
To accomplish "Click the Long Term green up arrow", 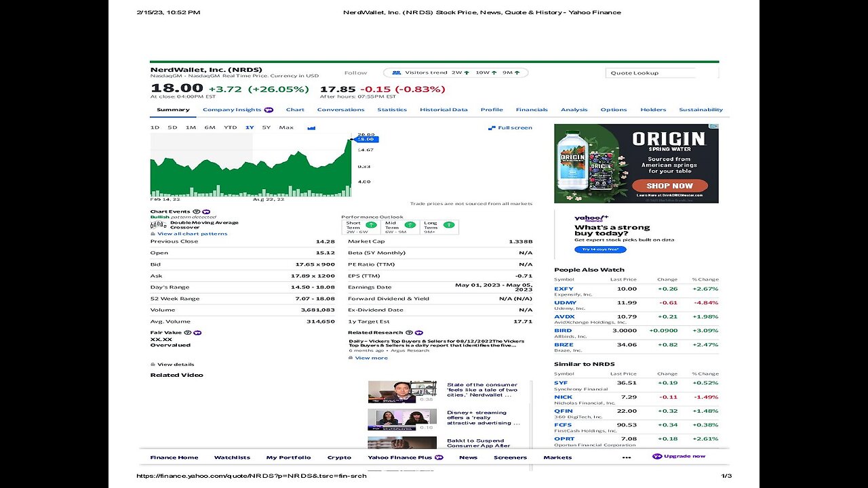I will click(448, 225).
